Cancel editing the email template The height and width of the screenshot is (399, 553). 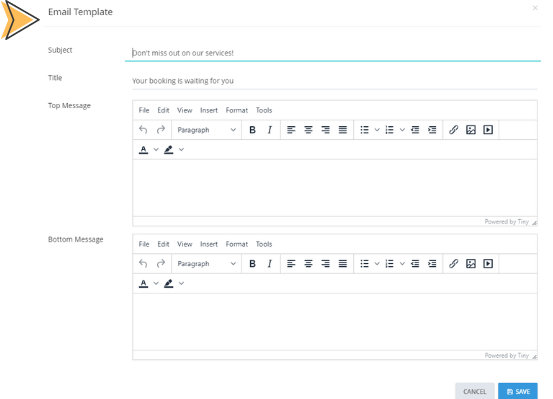[475, 391]
